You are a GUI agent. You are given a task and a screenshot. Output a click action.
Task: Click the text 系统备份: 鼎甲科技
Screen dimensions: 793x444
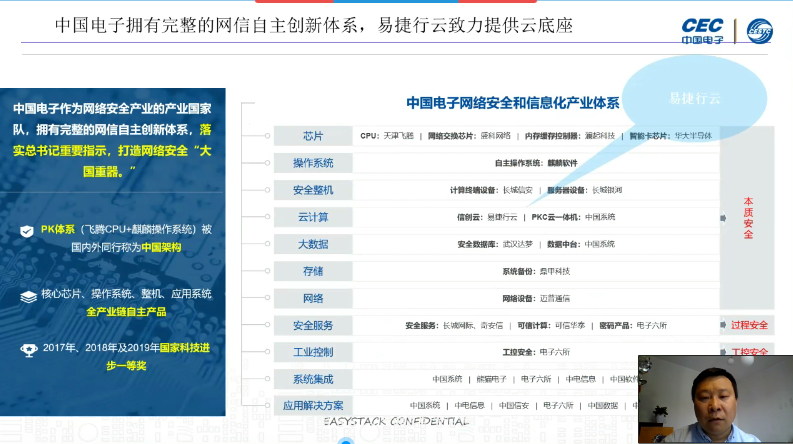(x=536, y=272)
